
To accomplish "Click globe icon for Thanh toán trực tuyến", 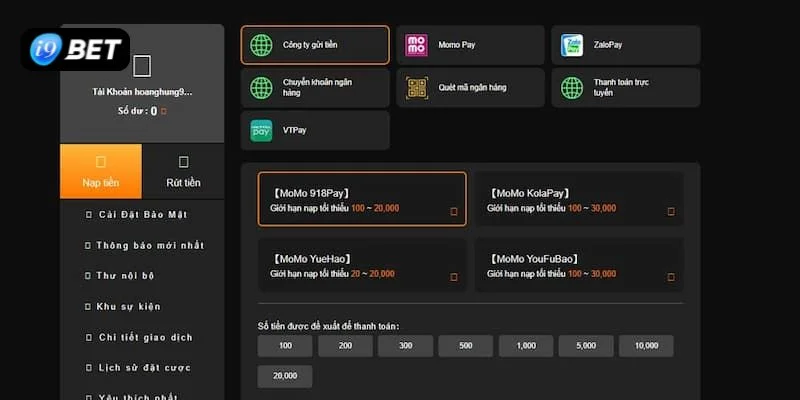I will click(572, 88).
